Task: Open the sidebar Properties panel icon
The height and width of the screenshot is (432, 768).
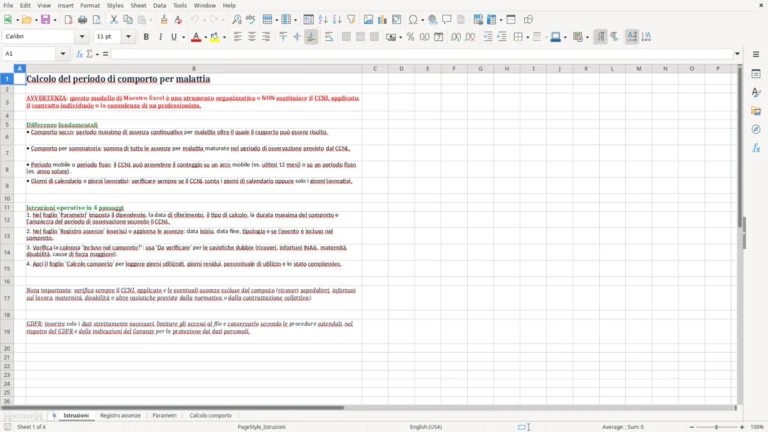Action: (x=756, y=74)
